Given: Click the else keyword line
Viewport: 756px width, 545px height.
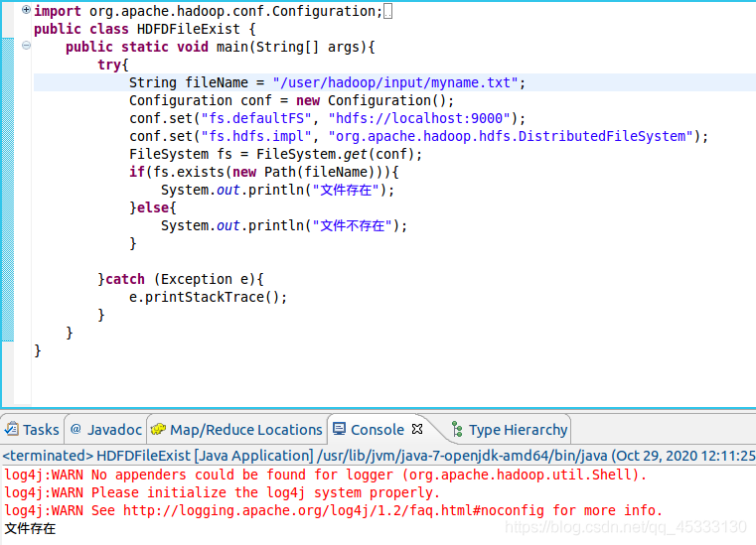Looking at the screenshot, I should tap(153, 207).
